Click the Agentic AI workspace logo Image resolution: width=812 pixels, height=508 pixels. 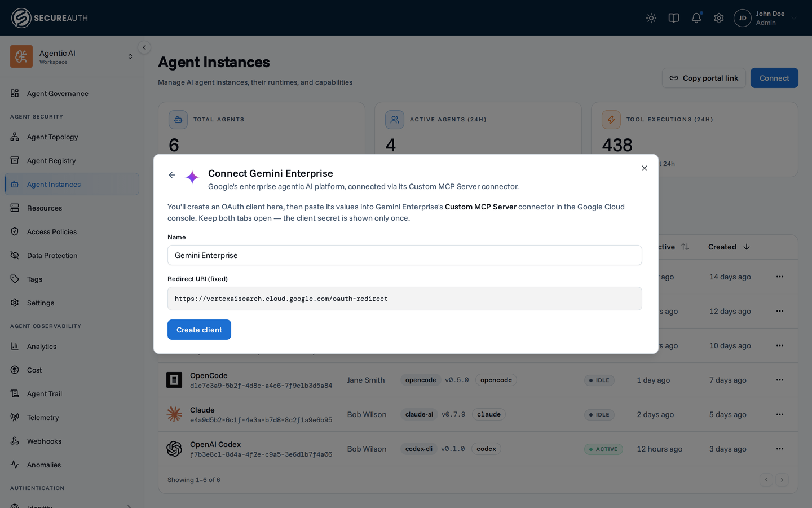(21, 56)
